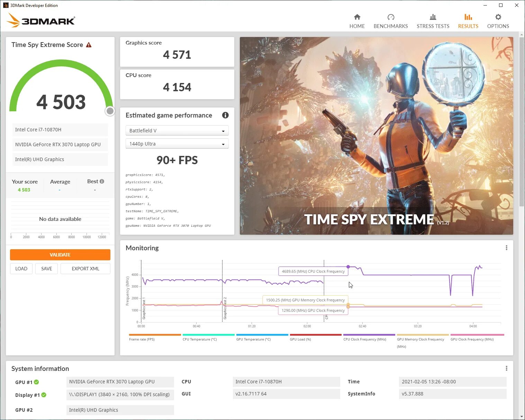Click the GPU #1 NVIDIA GeForce RTX 3070 field in System information

pyautogui.click(x=120, y=382)
